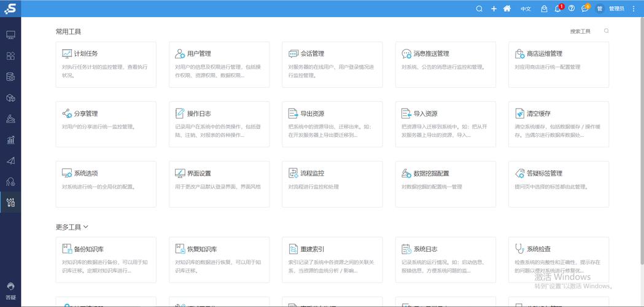Open the cubes dataset icon in sidebar
Image resolution: width=644 pixels, height=307 pixels.
(10, 98)
